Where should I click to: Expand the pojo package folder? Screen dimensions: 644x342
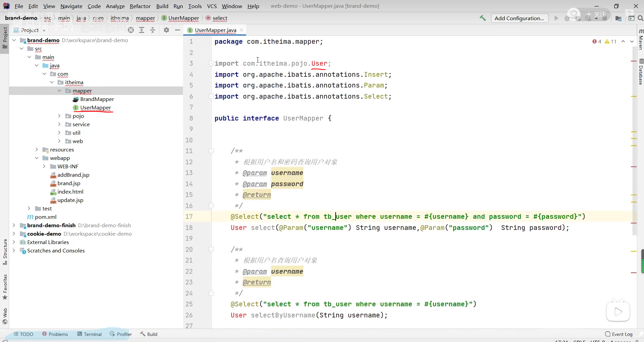[x=59, y=116]
